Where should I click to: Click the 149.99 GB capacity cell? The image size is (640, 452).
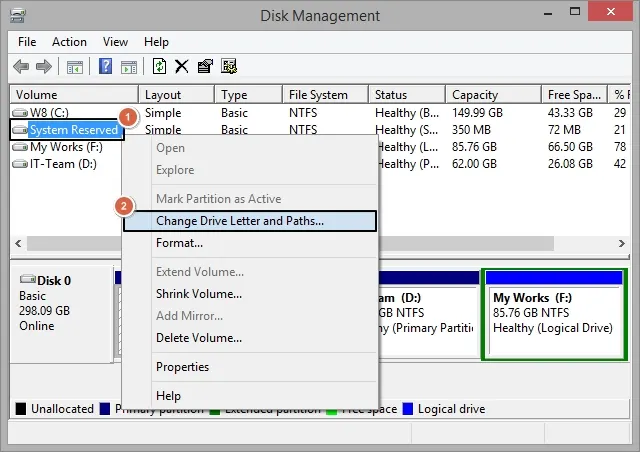(477, 113)
